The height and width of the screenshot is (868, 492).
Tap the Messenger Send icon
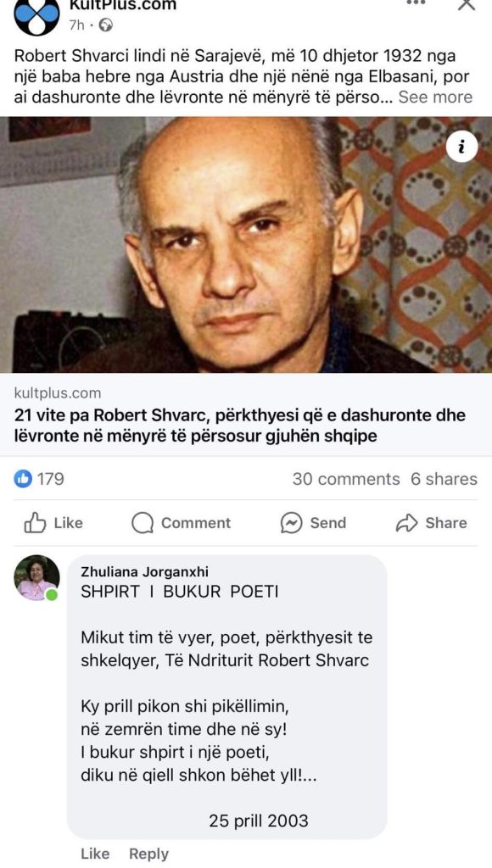291,523
